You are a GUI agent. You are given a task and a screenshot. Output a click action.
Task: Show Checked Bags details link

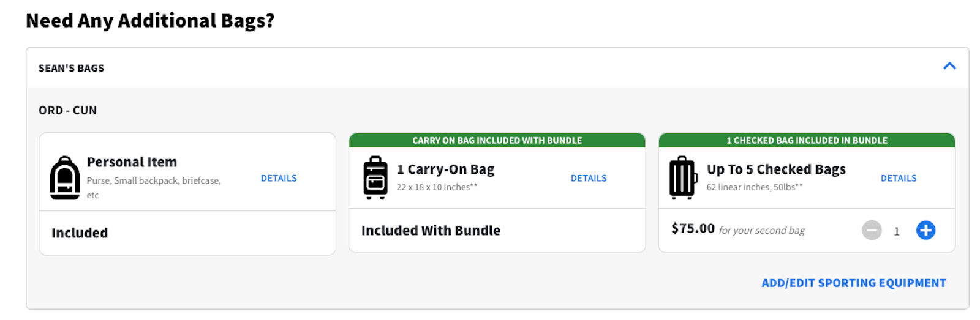(x=899, y=179)
